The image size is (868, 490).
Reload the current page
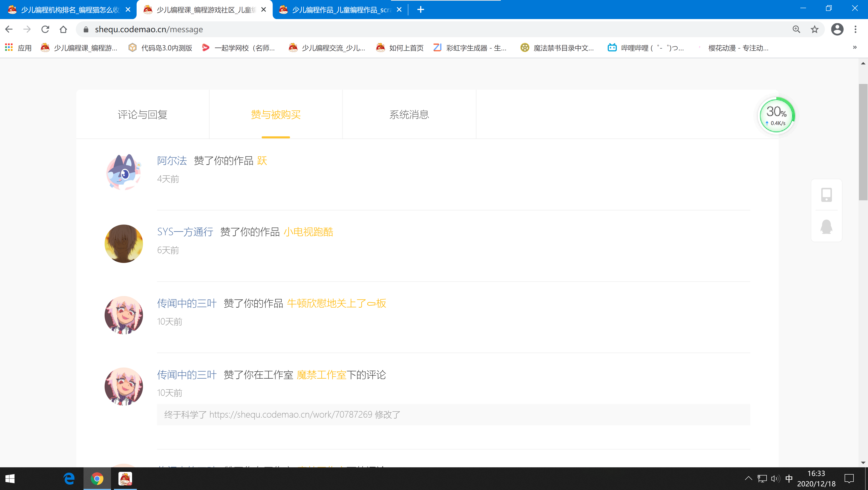[45, 29]
